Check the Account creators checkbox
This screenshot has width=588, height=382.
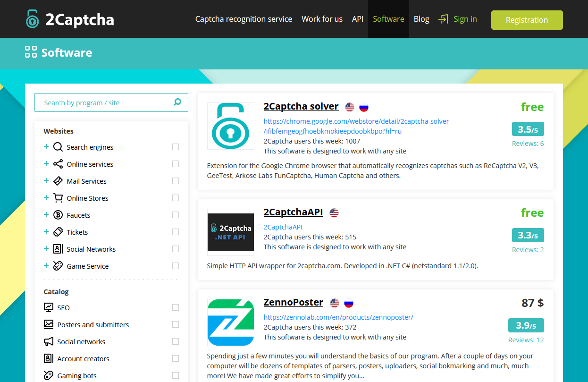[x=176, y=358]
